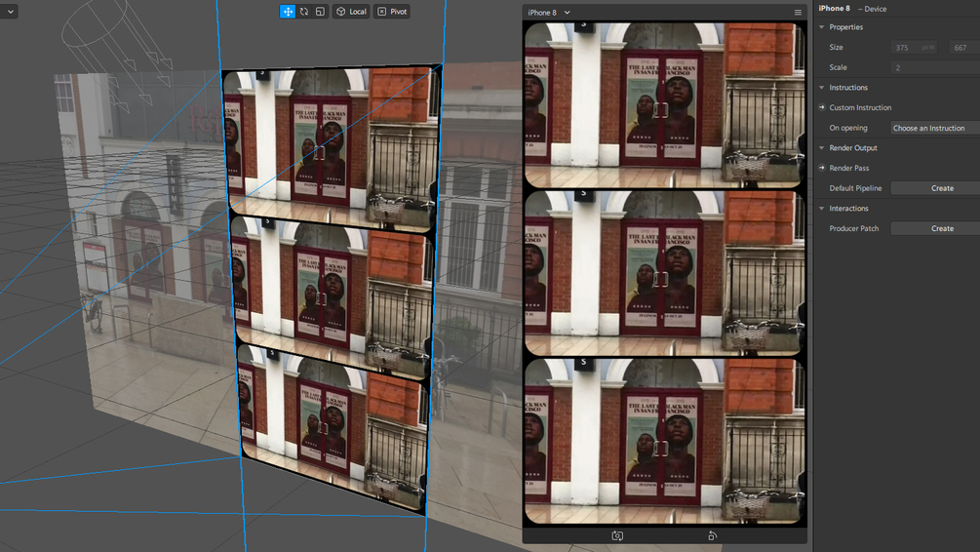Viewport: 980px width, 552px height.
Task: Click the Render Pass label
Action: (x=848, y=168)
